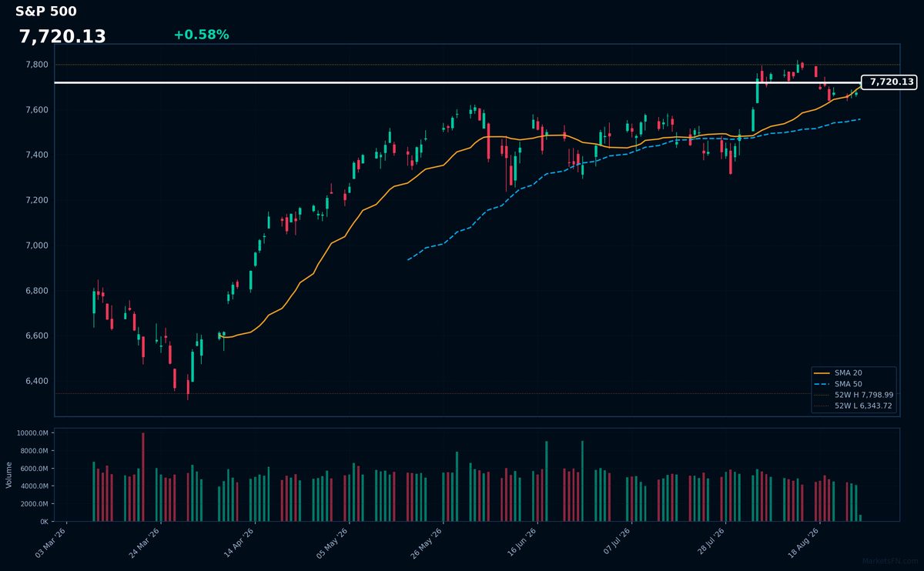Viewport: 924px width, 571px height.
Task: Click the 7,600 price axis label
Action: (x=37, y=110)
